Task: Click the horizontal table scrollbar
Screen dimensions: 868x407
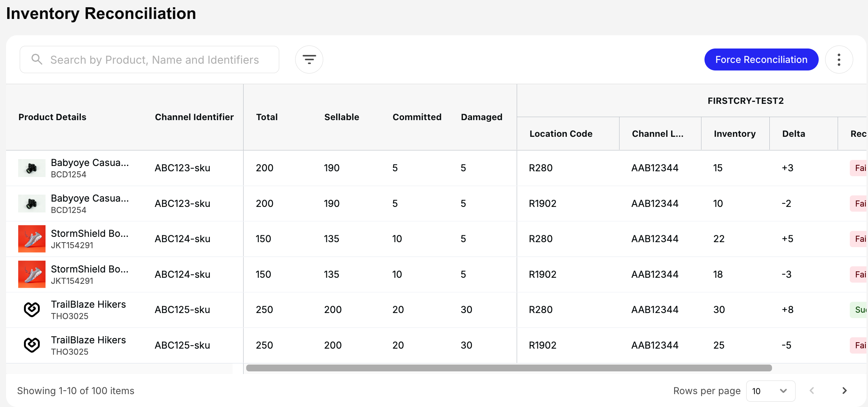Action: point(508,368)
